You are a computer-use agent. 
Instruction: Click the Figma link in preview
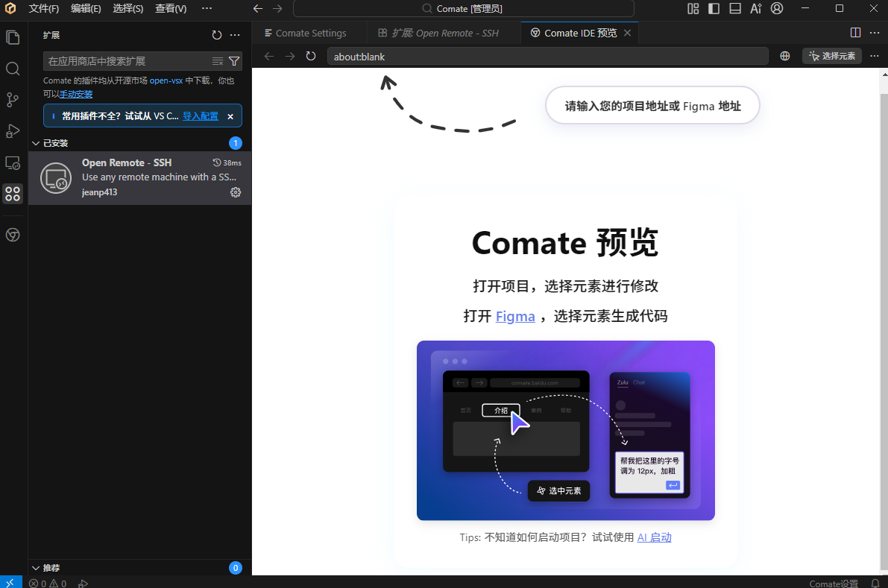(515, 316)
